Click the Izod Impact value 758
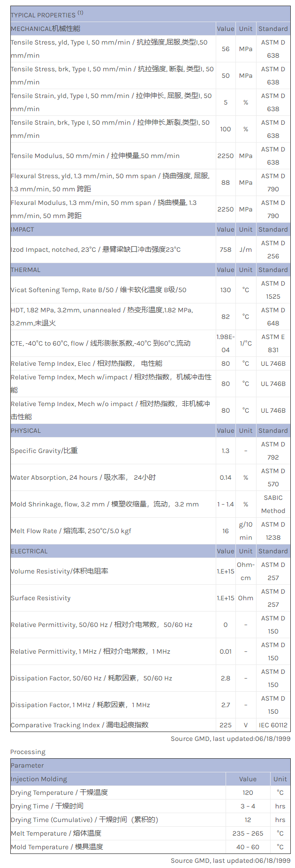Screen dimensions: 295x868 tap(226, 249)
